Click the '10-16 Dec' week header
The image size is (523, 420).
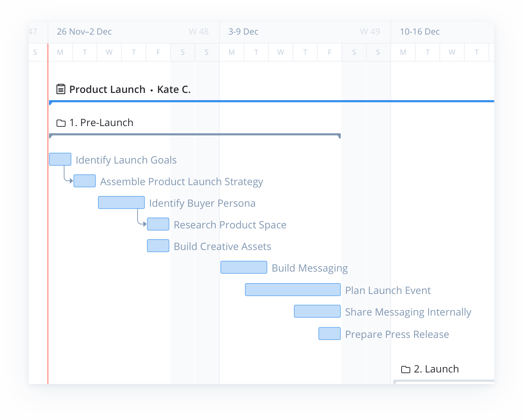[420, 32]
